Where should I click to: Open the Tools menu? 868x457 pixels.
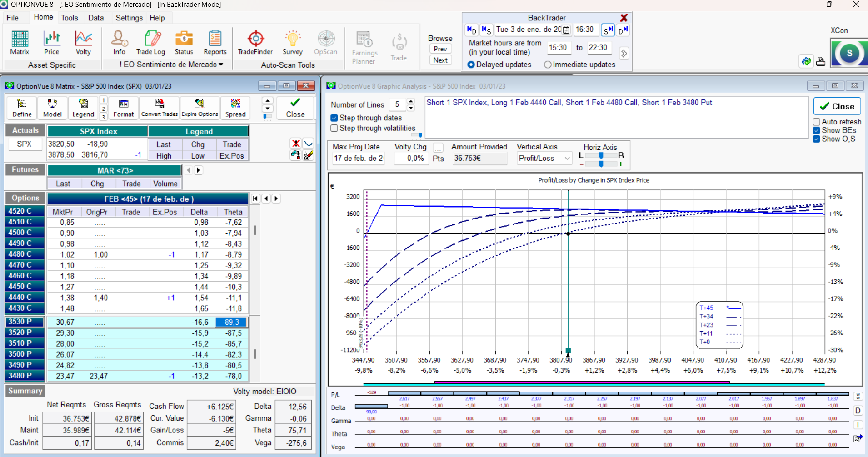(x=70, y=18)
